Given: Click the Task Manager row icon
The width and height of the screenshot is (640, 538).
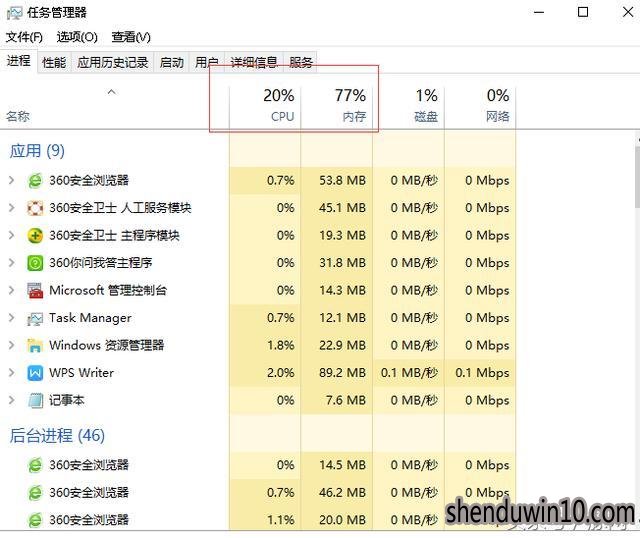Looking at the screenshot, I should point(35,318).
